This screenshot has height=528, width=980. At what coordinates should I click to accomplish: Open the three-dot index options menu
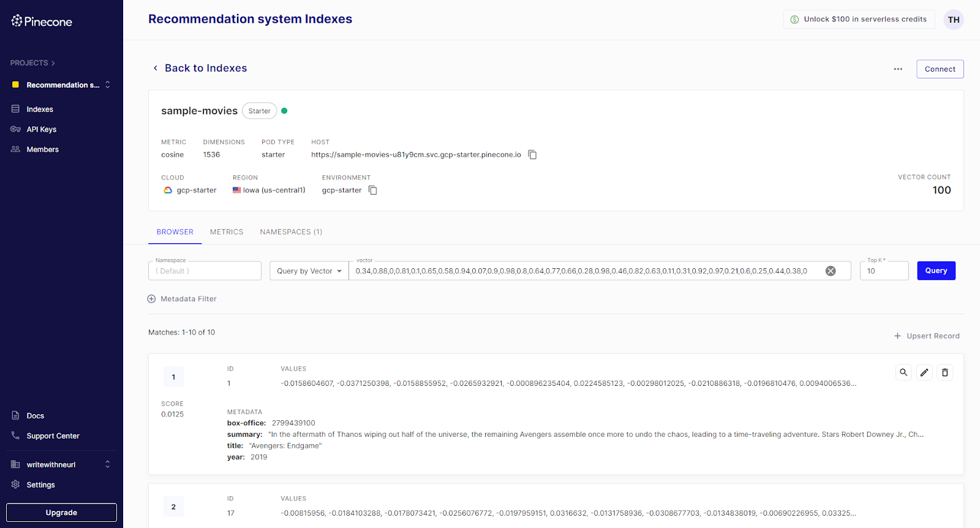coord(898,69)
